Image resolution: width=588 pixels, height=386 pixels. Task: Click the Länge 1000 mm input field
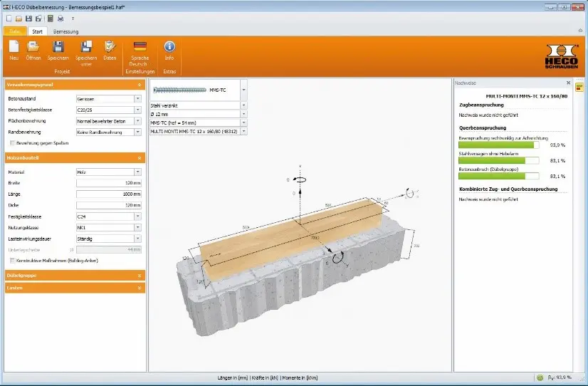tap(109, 194)
